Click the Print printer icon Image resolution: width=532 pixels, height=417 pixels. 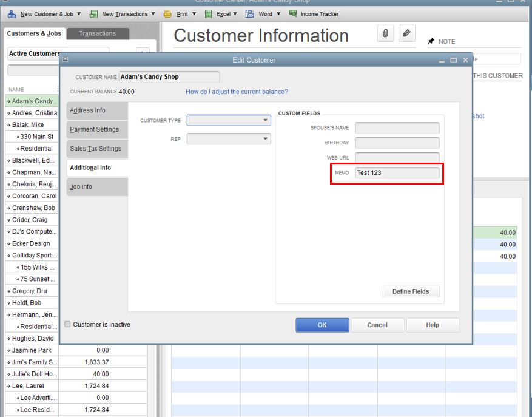pyautogui.click(x=167, y=14)
